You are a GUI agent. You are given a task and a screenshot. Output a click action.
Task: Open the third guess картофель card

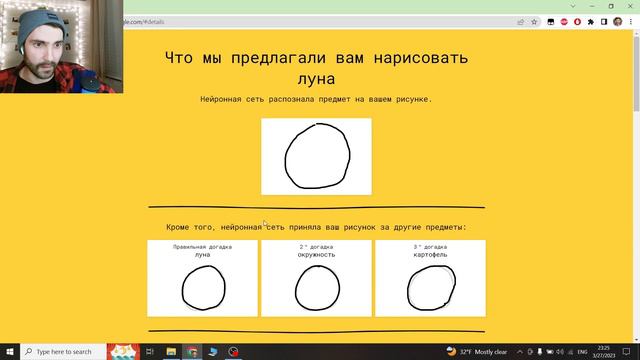pyautogui.click(x=430, y=278)
